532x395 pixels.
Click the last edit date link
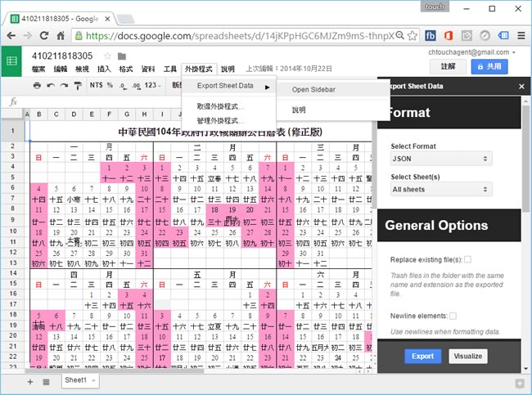[x=289, y=69]
